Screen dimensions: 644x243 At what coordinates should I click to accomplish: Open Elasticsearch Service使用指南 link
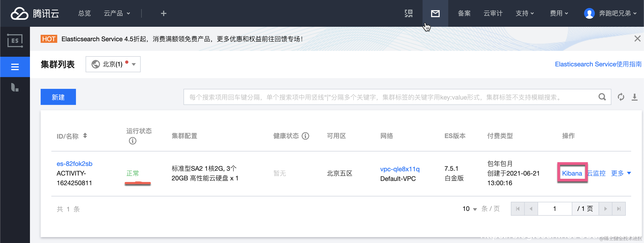(598, 64)
